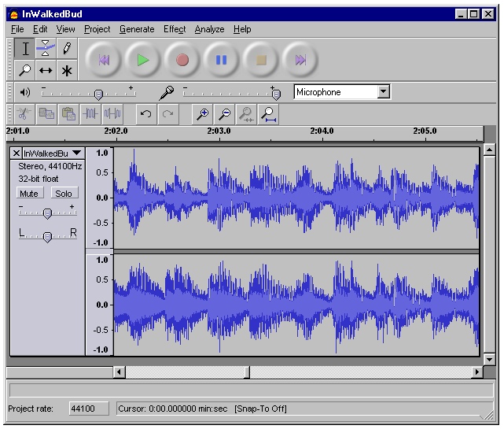This screenshot has width=504, height=429.
Task: Click the Paste clipboard icon
Action: coord(68,114)
